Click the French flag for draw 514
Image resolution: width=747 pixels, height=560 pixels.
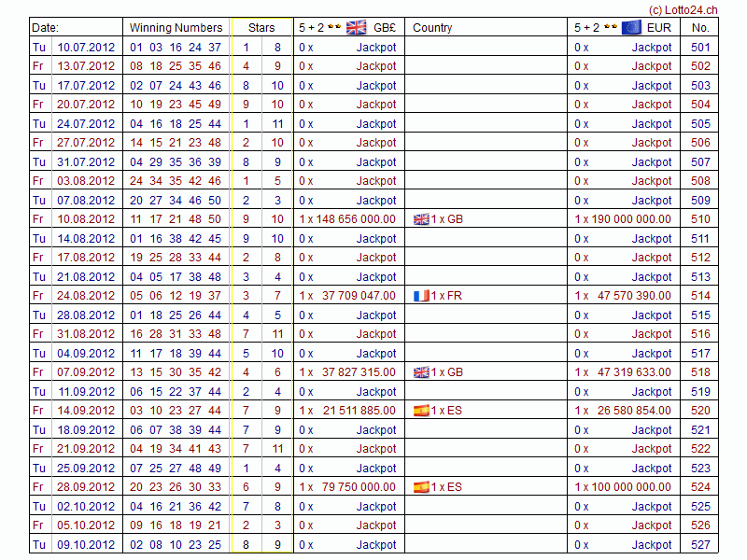421,296
